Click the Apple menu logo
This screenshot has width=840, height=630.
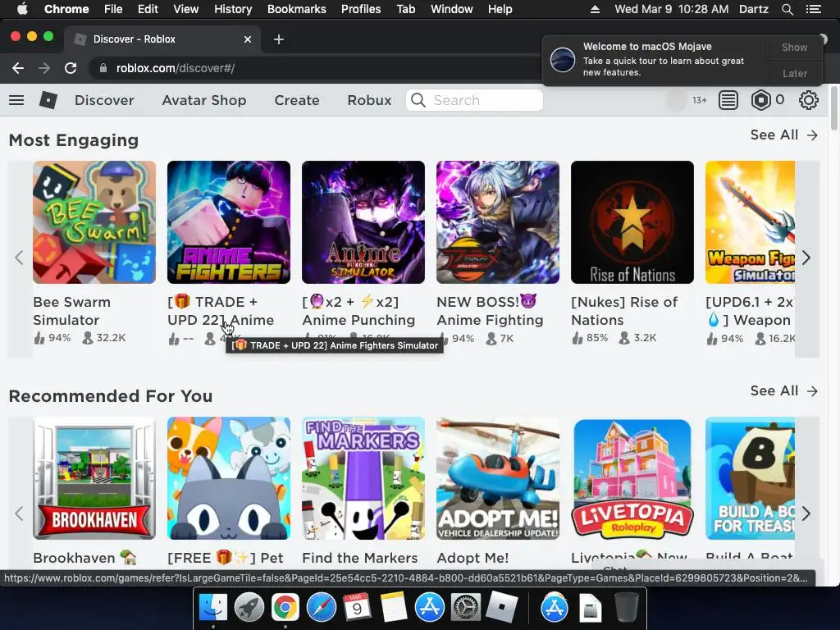(22, 9)
